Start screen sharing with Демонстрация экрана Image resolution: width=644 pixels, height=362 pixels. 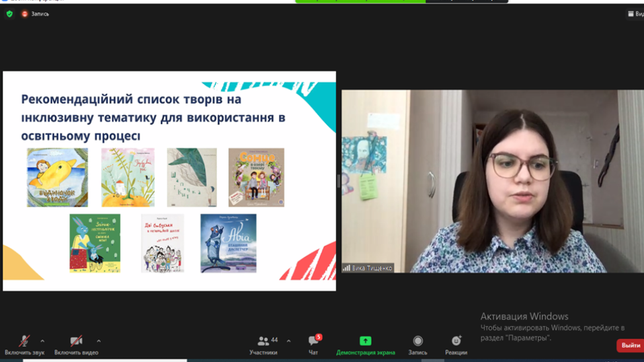click(x=365, y=344)
